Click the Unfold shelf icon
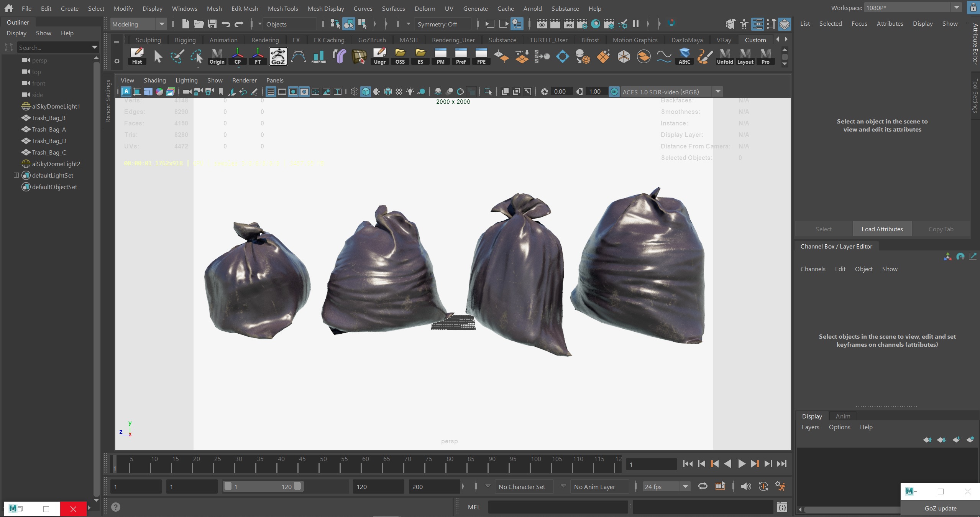 tap(725, 56)
